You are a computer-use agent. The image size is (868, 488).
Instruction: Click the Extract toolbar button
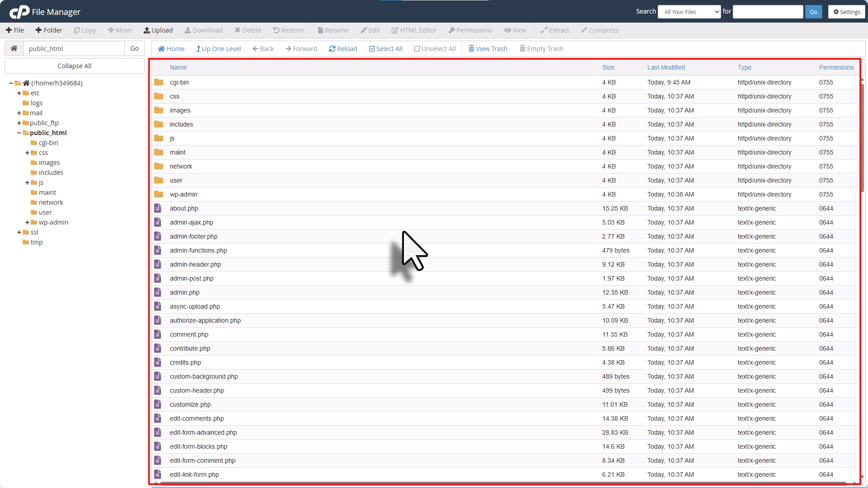[x=555, y=30]
